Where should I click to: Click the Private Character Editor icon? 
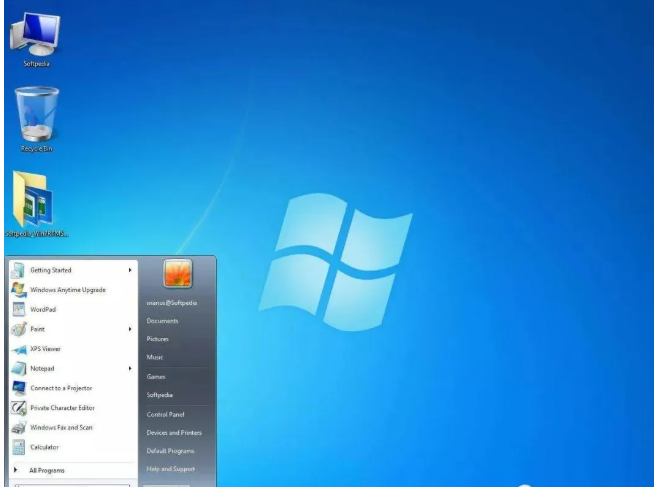[19, 408]
